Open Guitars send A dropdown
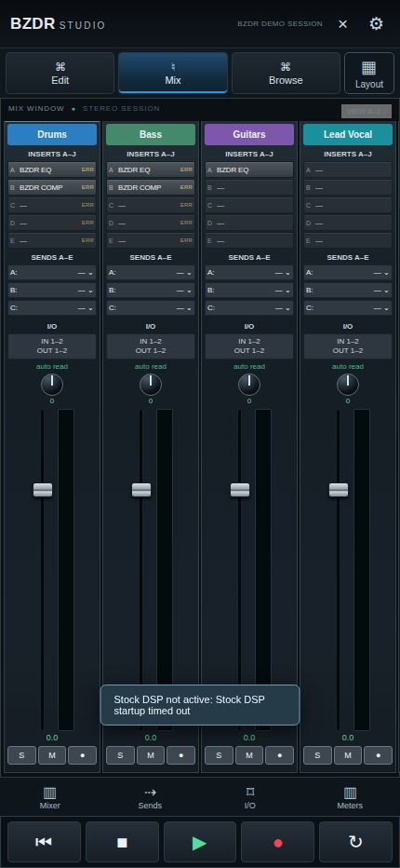 pos(249,272)
